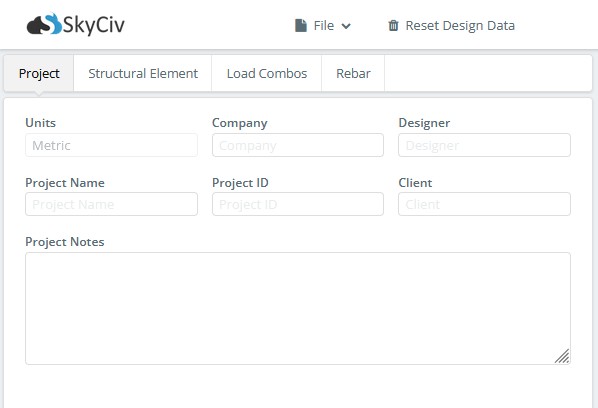The image size is (598, 408).
Task: Open the Load Combos tab
Action: point(267,73)
